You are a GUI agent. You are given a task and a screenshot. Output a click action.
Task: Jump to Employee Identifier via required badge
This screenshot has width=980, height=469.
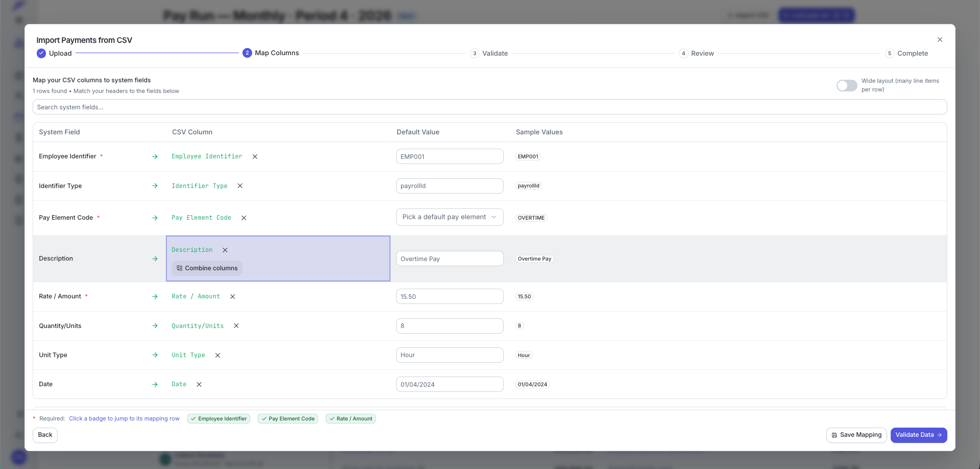click(218, 419)
